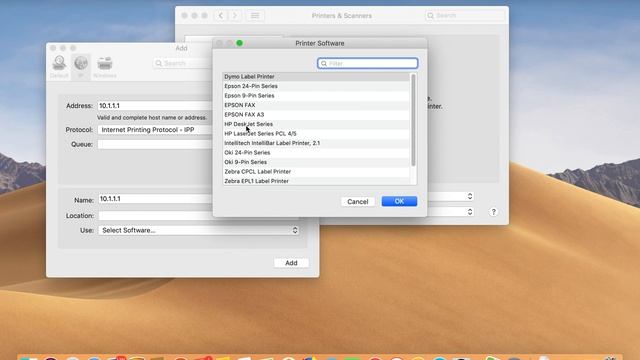Open the Use Select Software dropdown
The height and width of the screenshot is (360, 640).
click(x=199, y=230)
